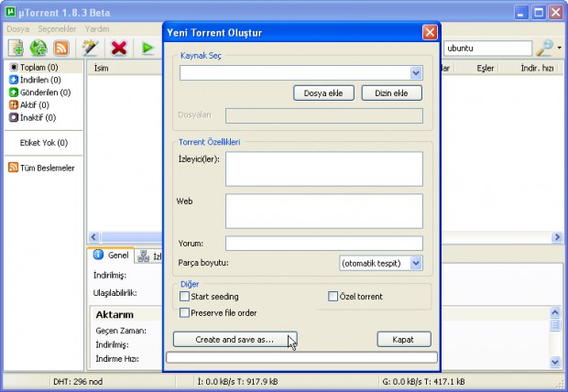Click the upload speed G: 0.0 kB/s status
This screenshot has width=568, height=392.
[x=423, y=382]
